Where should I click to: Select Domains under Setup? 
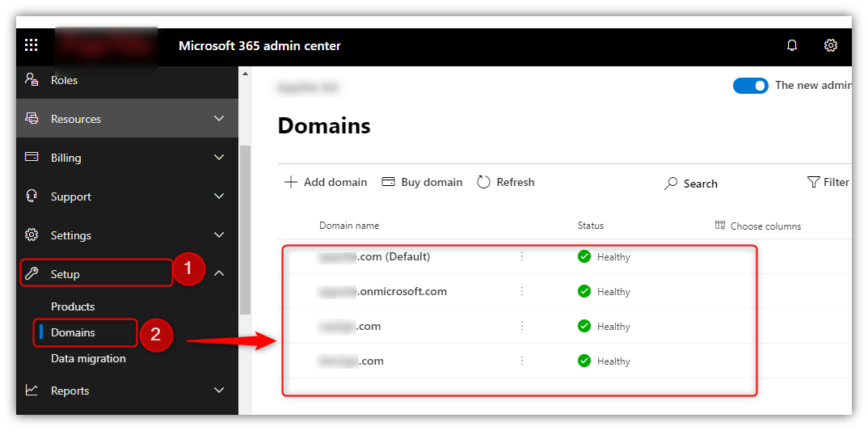point(73,332)
